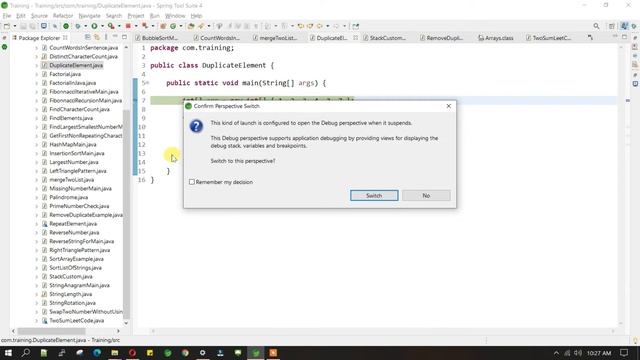The height and width of the screenshot is (360, 640).
Task: Toggle Link with Editor in Package Explorer
Action: [x=97, y=37]
